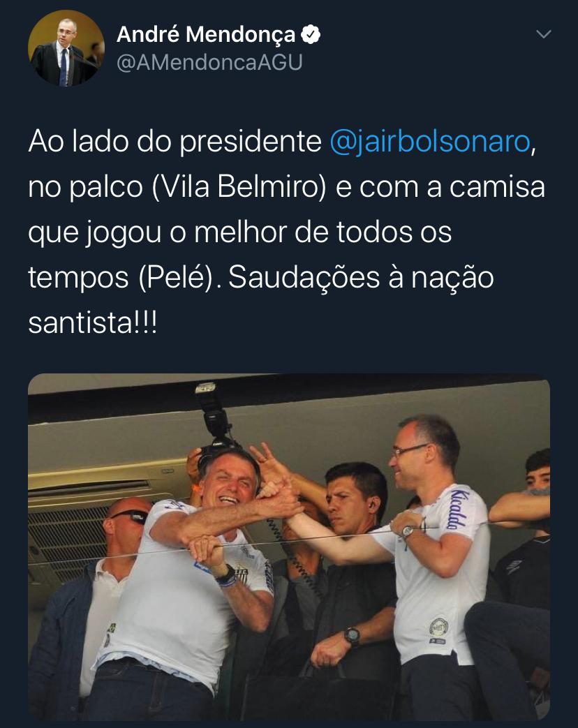
Task: Open the tweet options chevron menu
Action: (543, 34)
